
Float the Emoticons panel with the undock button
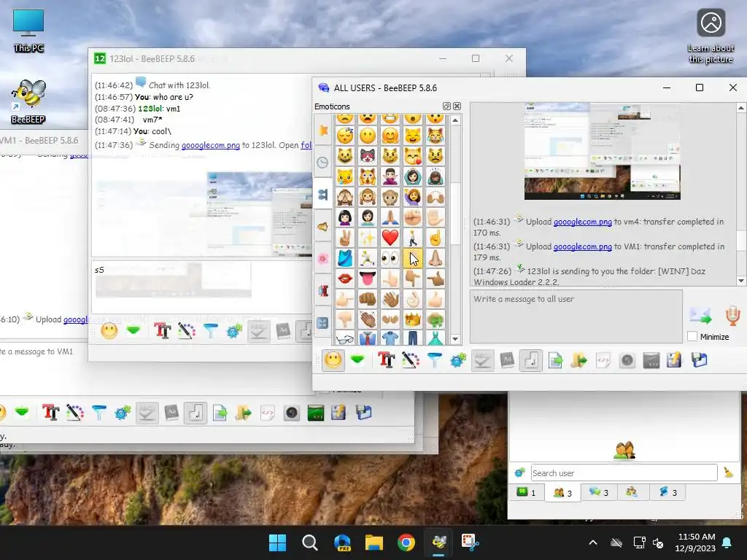pyautogui.click(x=446, y=106)
